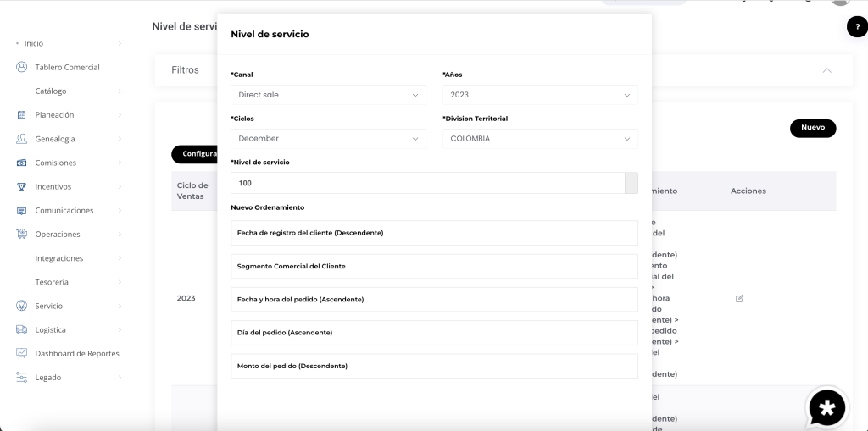Open the Años dropdown showing 2023
This screenshot has height=431, width=868.
click(x=540, y=95)
